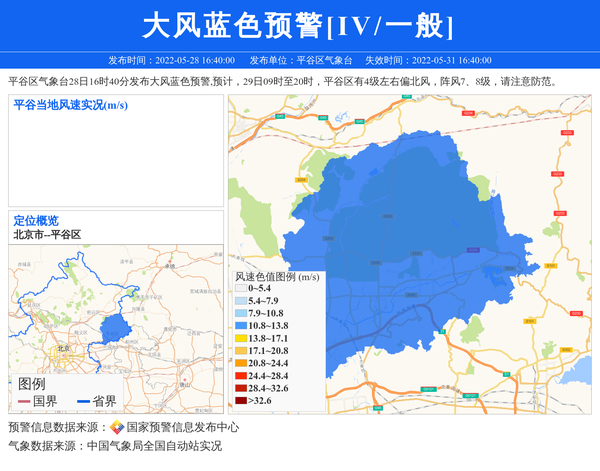This screenshot has width=600, height=471.
Task: Select the 24.4~28.4 red legend swatch
Action: [240, 376]
